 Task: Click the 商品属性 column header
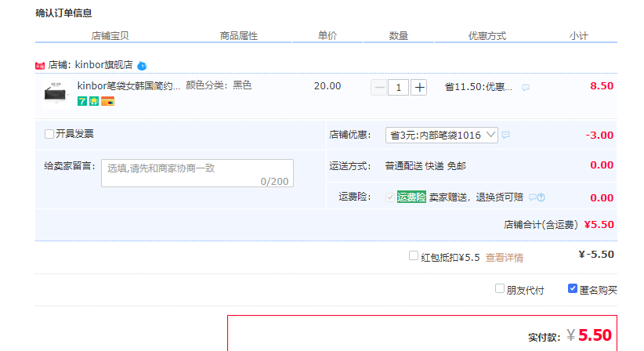coord(239,36)
